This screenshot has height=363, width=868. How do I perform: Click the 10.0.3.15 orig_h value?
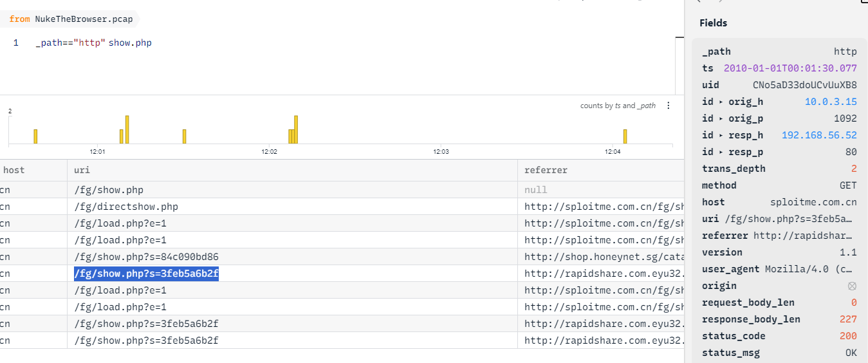[831, 102]
